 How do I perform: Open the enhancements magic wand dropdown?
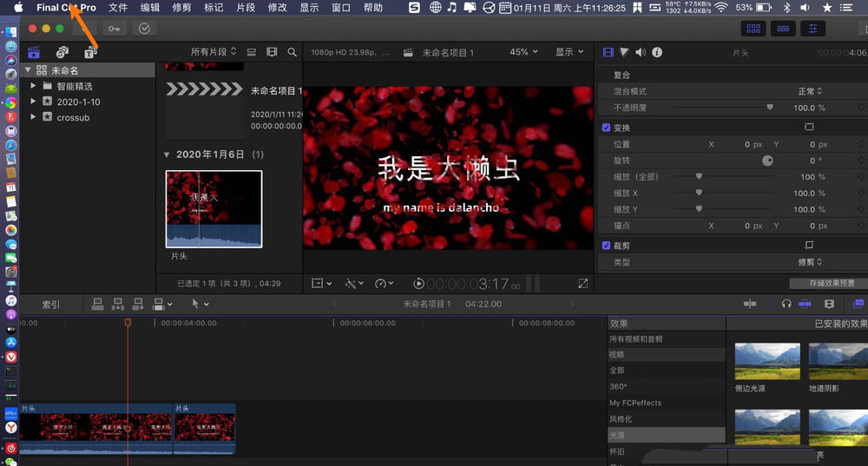[354, 284]
